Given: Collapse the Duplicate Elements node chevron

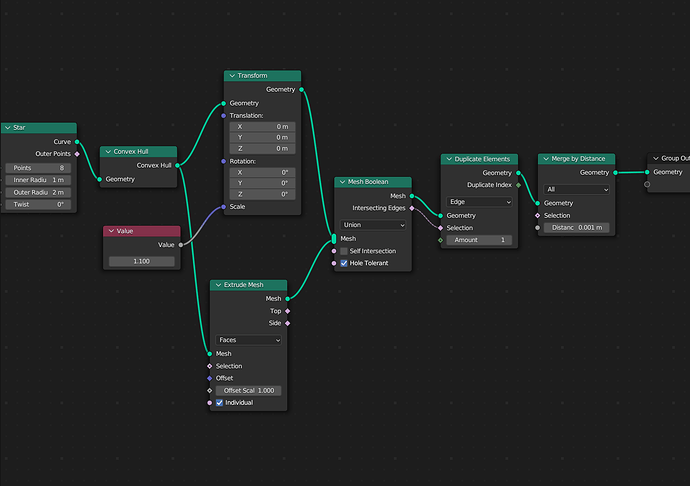Looking at the screenshot, I should point(449,159).
